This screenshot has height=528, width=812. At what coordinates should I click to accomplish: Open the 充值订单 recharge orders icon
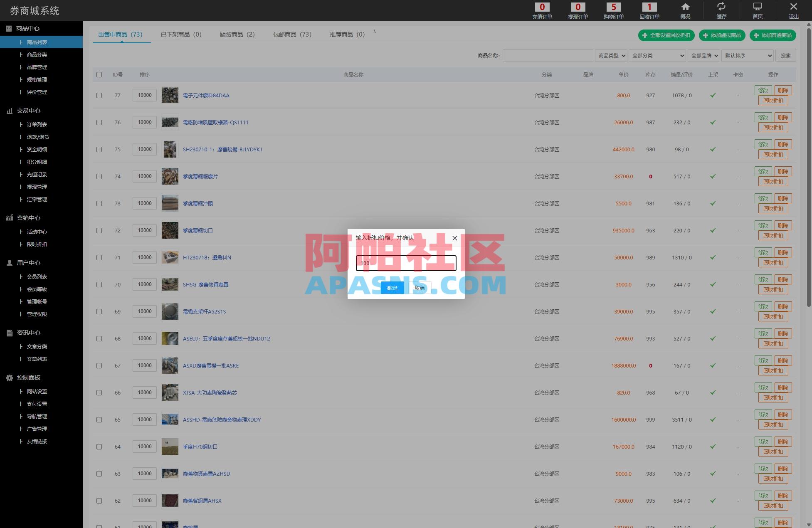tap(542, 10)
